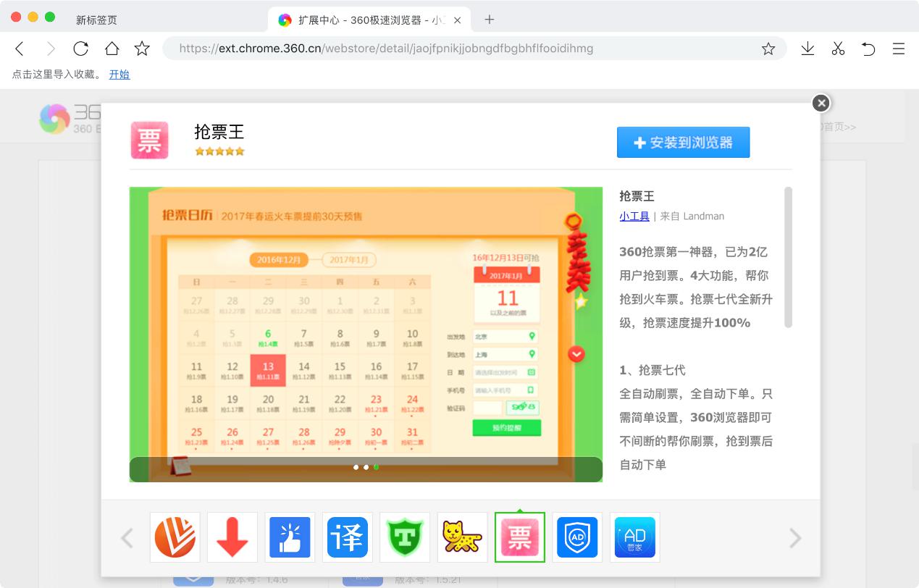Click the AD管家 extension icon
This screenshot has height=588, width=919.
pos(634,537)
